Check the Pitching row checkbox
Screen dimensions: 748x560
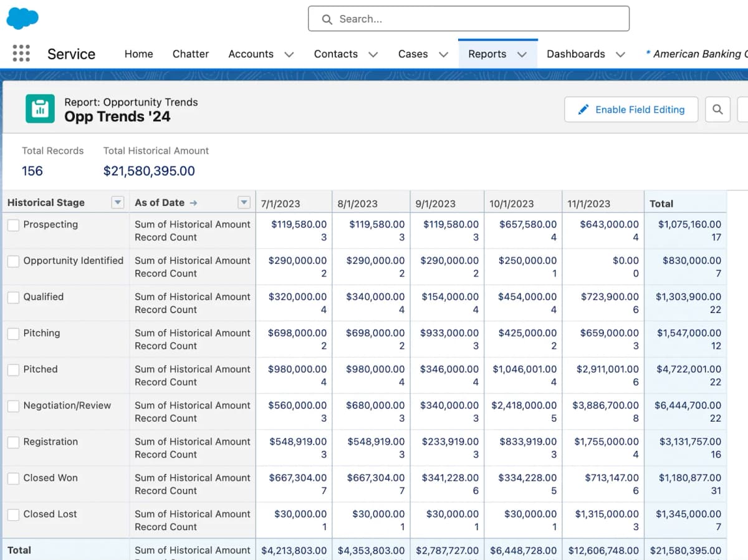tap(13, 334)
